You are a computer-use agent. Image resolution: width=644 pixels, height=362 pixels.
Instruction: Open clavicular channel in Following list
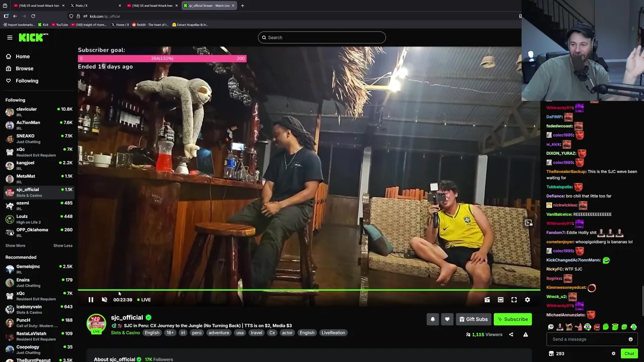(39, 112)
